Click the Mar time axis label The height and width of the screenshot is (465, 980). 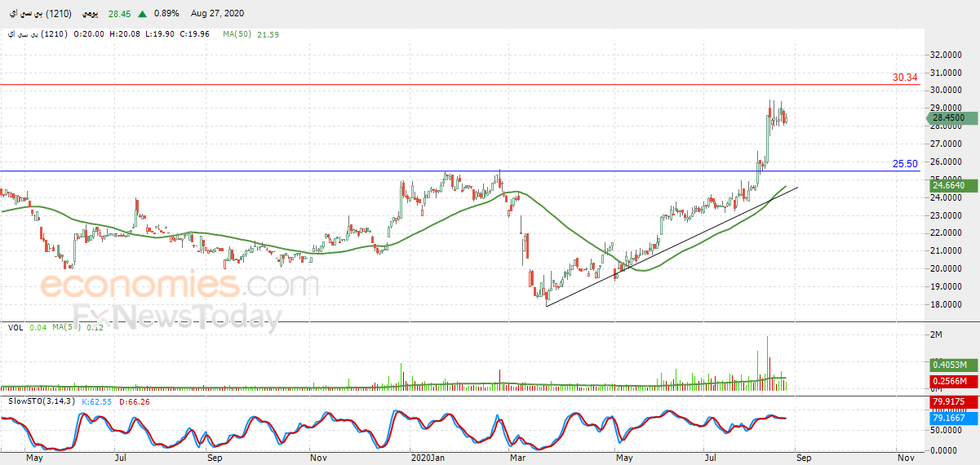pyautogui.click(x=517, y=458)
